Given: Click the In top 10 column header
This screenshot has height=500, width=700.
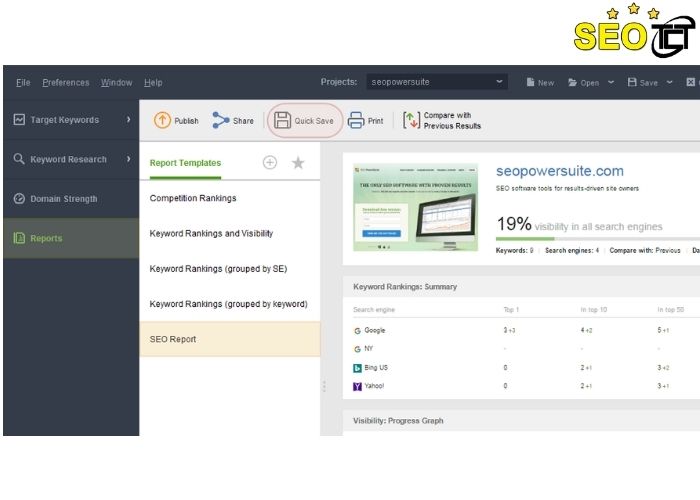Looking at the screenshot, I should pyautogui.click(x=594, y=309).
